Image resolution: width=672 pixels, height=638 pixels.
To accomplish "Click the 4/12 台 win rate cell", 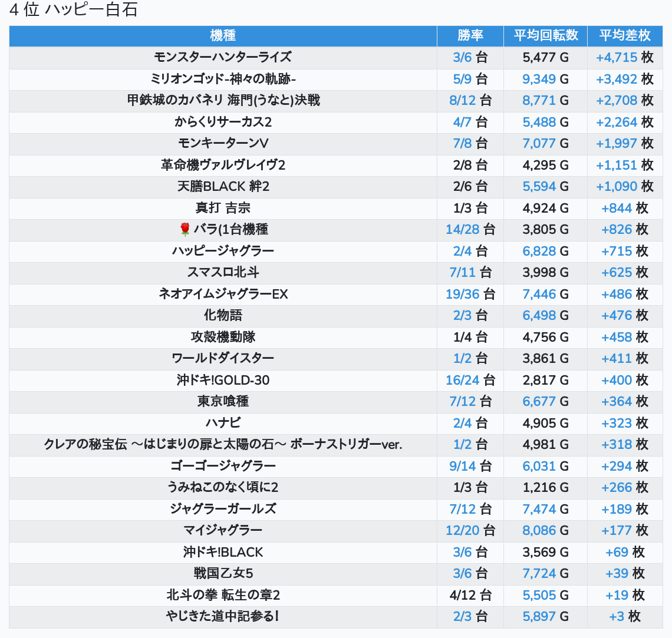I will [x=470, y=595].
